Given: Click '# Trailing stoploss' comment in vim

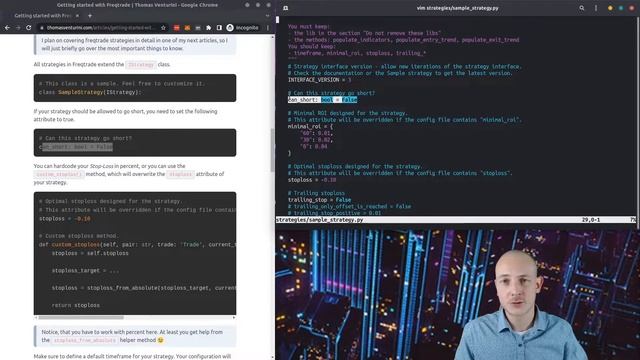Looking at the screenshot, I should (x=316, y=193).
